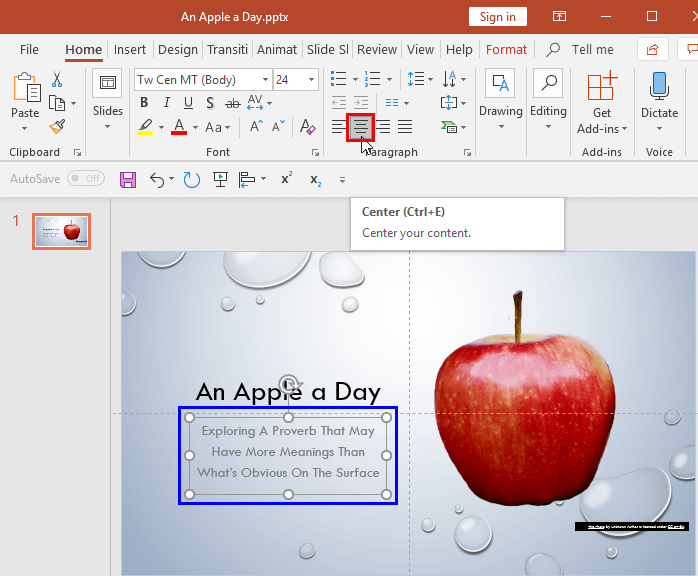
Task: Click the Format Painter brush
Action: click(x=57, y=126)
